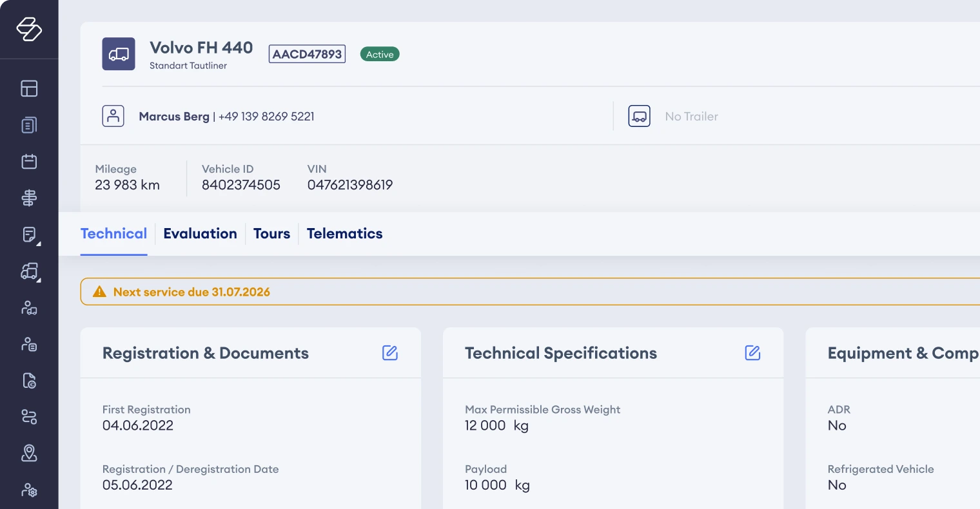
Task: Click the Active status badge
Action: 380,55
